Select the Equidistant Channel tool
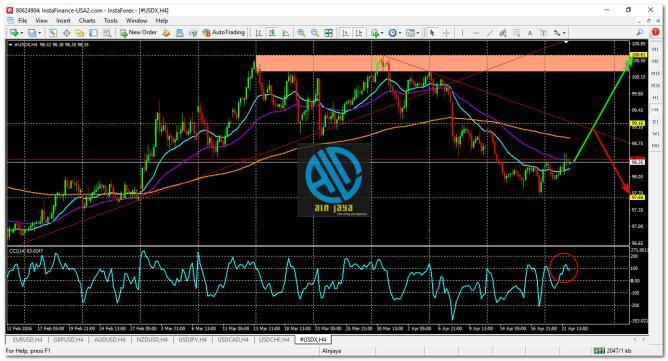This screenshot has width=668, height=361. 503,33
